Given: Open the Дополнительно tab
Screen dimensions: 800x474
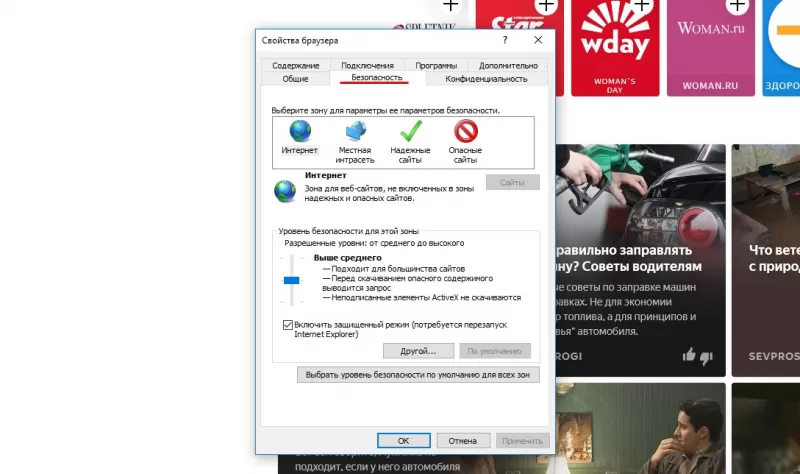Looking at the screenshot, I should 508,65.
